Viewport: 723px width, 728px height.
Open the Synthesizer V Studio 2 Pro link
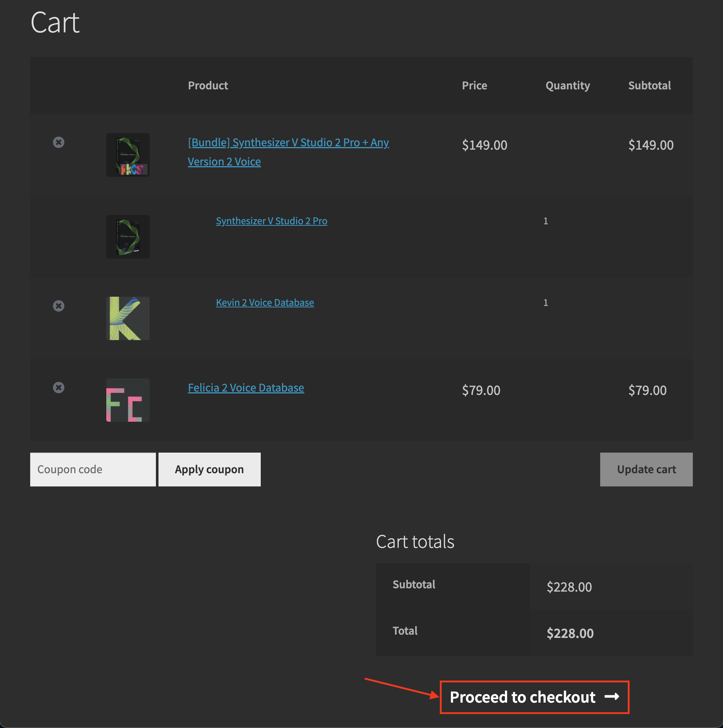click(x=271, y=221)
